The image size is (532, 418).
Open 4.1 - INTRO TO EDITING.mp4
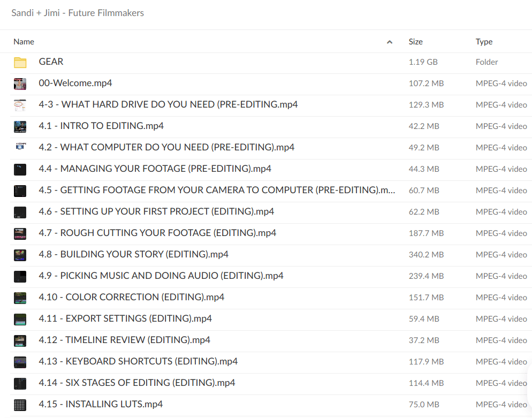(x=101, y=126)
